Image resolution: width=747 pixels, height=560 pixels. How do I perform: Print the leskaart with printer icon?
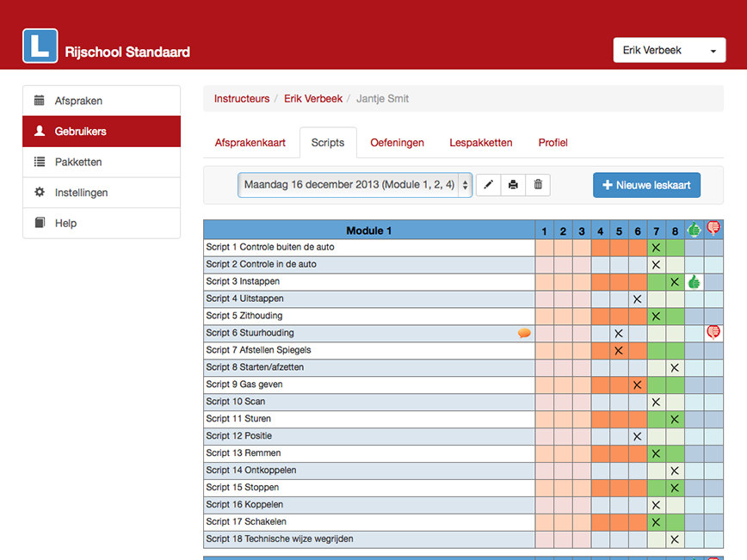pos(513,185)
